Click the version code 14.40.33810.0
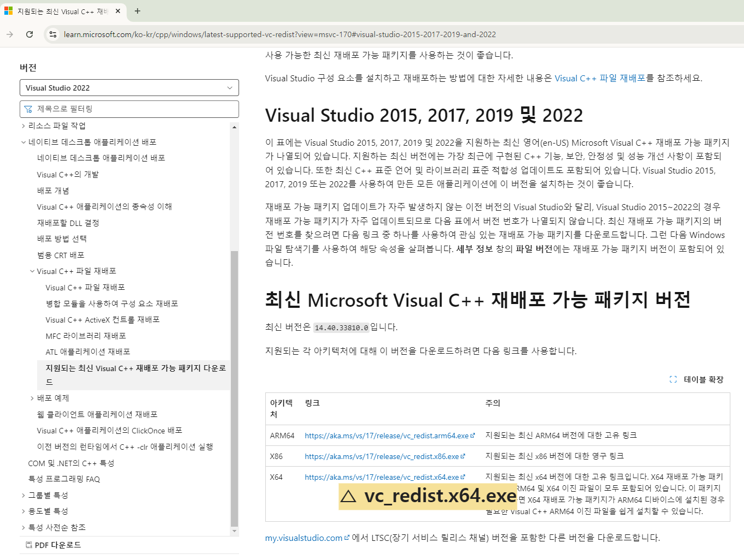The image size is (744, 560). (342, 328)
